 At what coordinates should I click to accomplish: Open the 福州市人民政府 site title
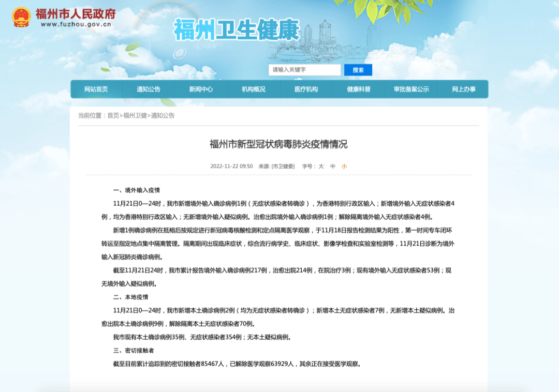75,13
